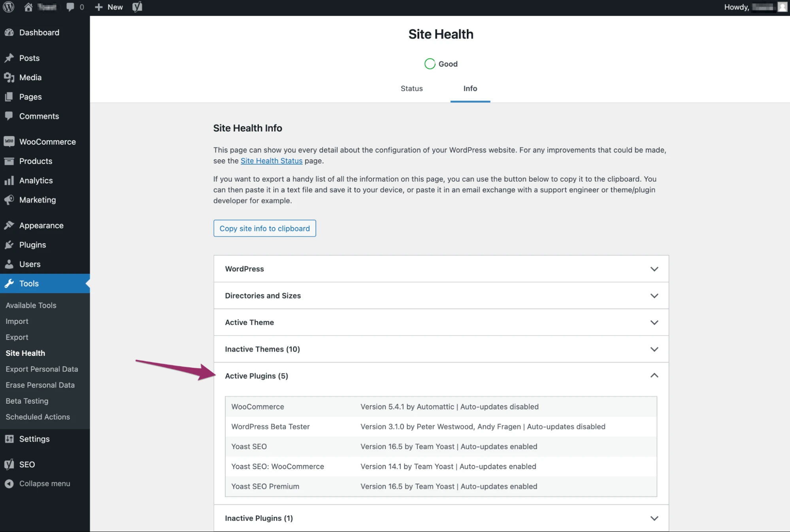Expand the Active Theme section
The width and height of the screenshot is (790, 532).
click(x=441, y=323)
